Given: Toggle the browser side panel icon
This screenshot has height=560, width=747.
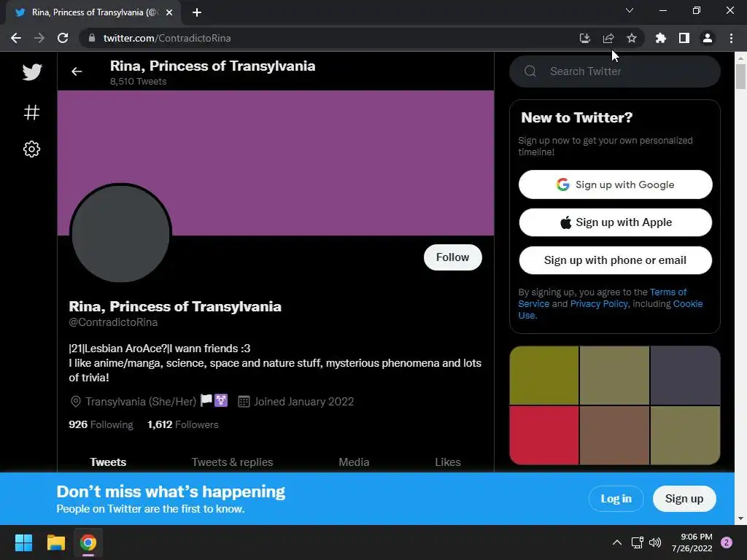Looking at the screenshot, I should [684, 38].
